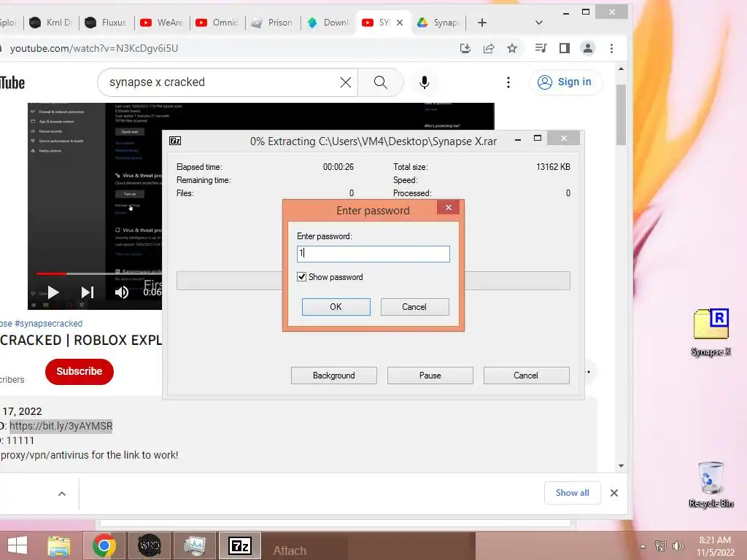Switch to the Fluxus tab
Viewport: 747px width, 560px height.
pyautogui.click(x=107, y=23)
